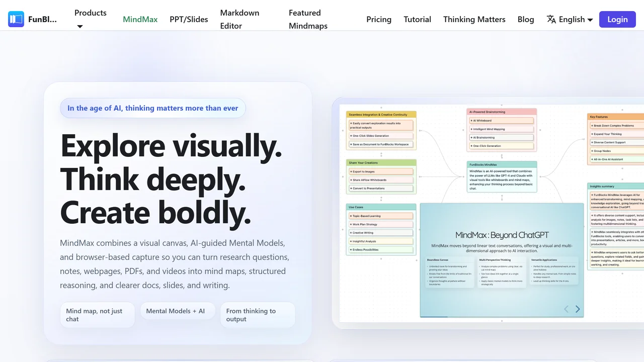644x362 pixels.
Task: Click the 'FunBlocks MindMax' node header
Action: click(502, 164)
